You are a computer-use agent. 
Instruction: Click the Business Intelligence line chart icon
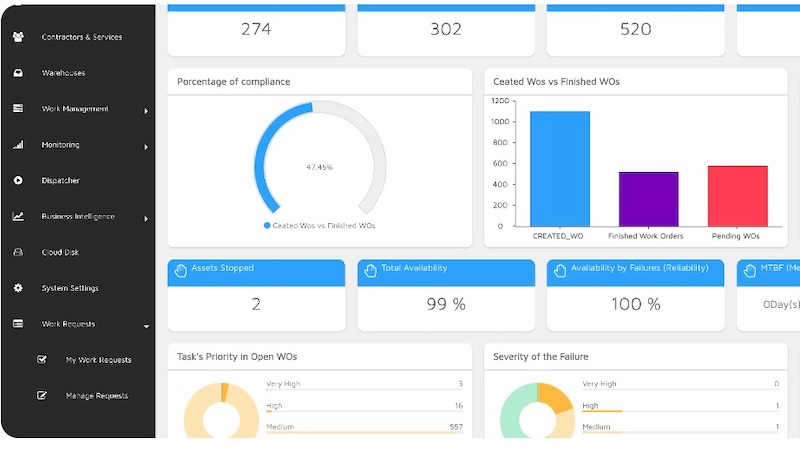tap(18, 217)
